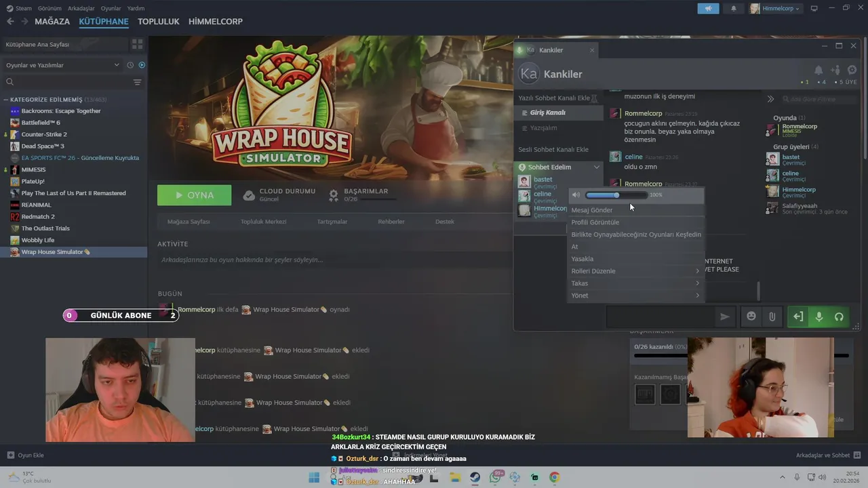Collapse the member list with the double chevron
The width and height of the screenshot is (868, 488).
coord(770,99)
